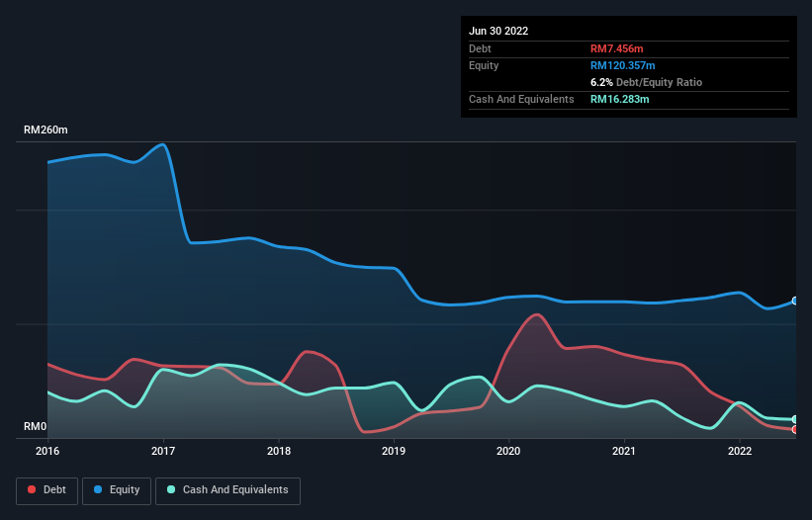
Task: Toggle the Debt series legend button
Action: (x=47, y=490)
